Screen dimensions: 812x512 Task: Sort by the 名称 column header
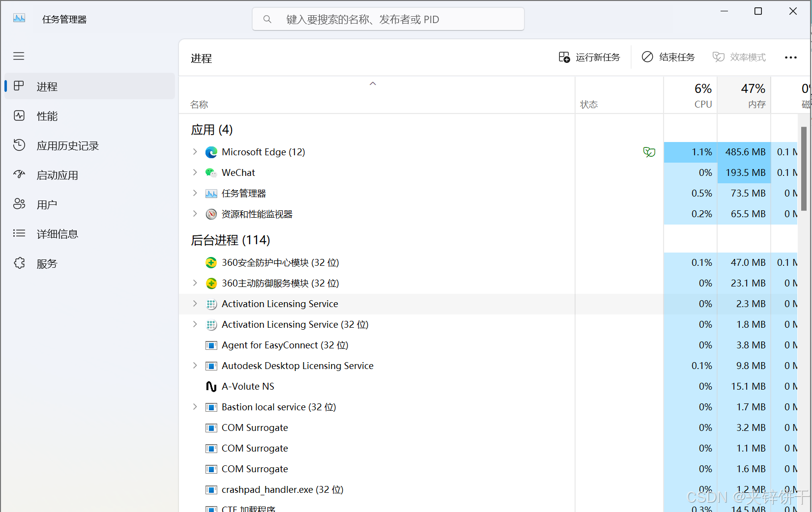[377, 95]
